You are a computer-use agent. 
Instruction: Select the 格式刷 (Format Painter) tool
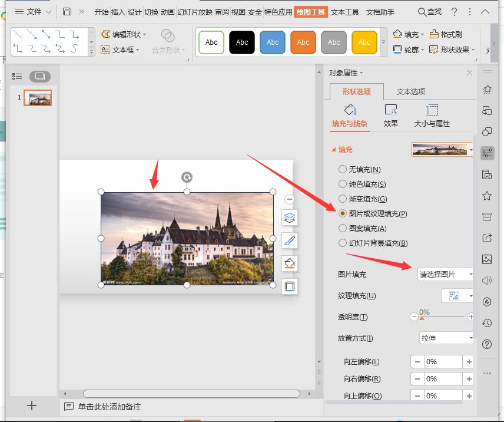point(445,34)
